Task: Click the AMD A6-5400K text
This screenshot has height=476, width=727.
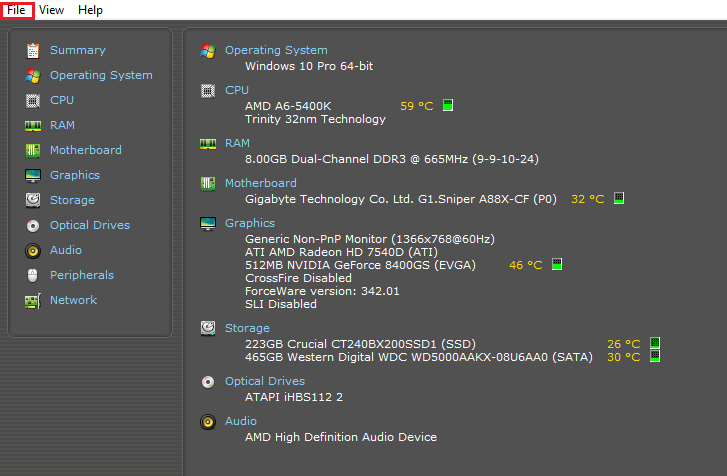Action: click(x=288, y=106)
